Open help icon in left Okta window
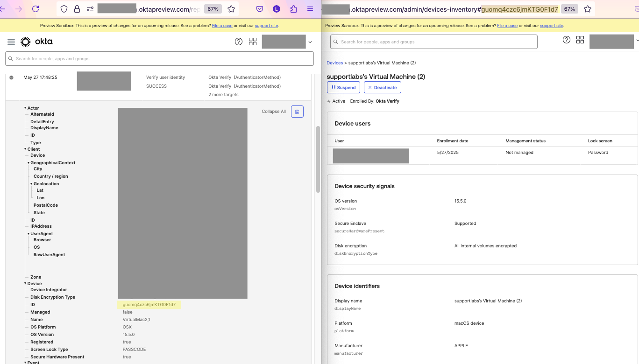This screenshot has width=639, height=364. point(239,42)
